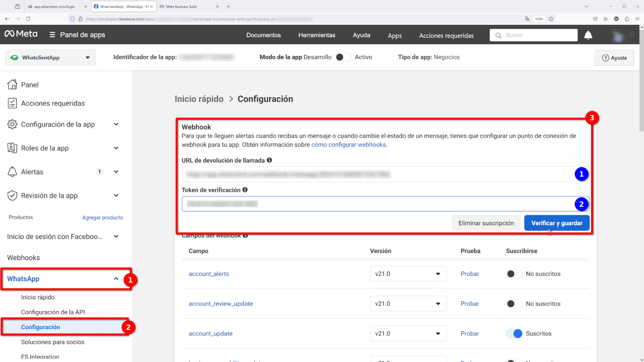Click the Roles de la app badge icon
Viewport: 644px width, 362px height.
[12, 148]
